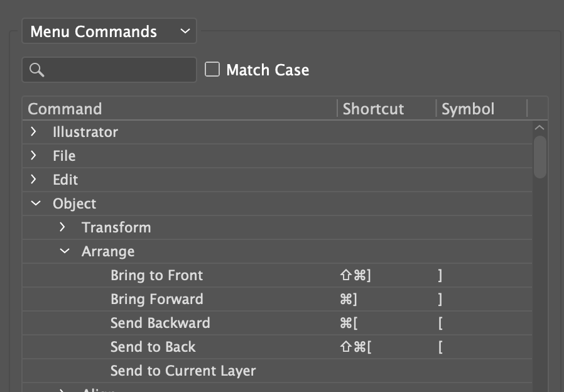This screenshot has height=392, width=564.
Task: Collapse the Object menu group
Action: 35,204
